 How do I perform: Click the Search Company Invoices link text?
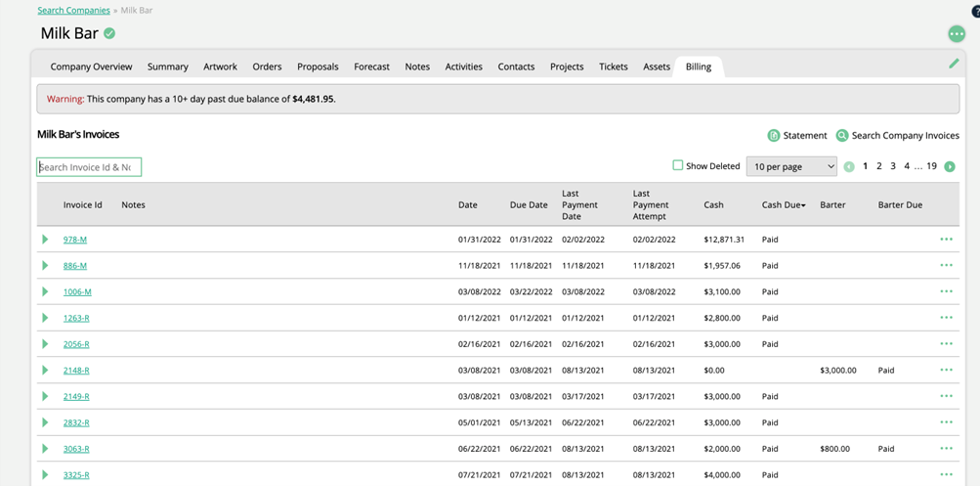point(905,136)
